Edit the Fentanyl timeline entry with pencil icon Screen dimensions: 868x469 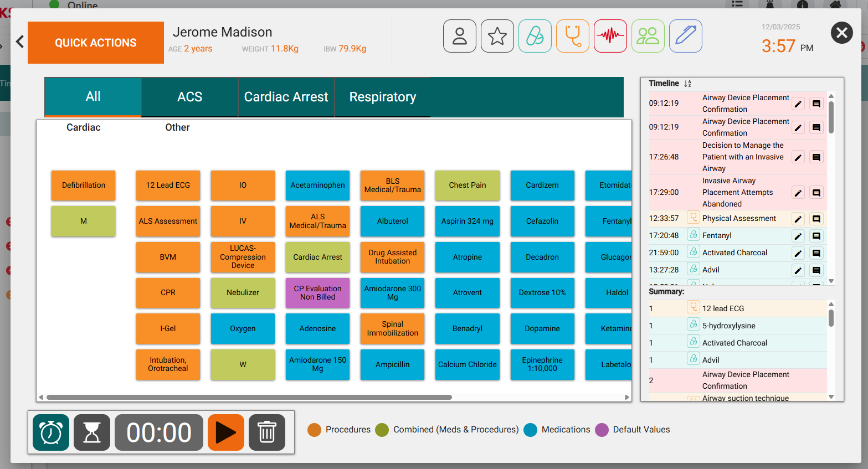pyautogui.click(x=798, y=235)
